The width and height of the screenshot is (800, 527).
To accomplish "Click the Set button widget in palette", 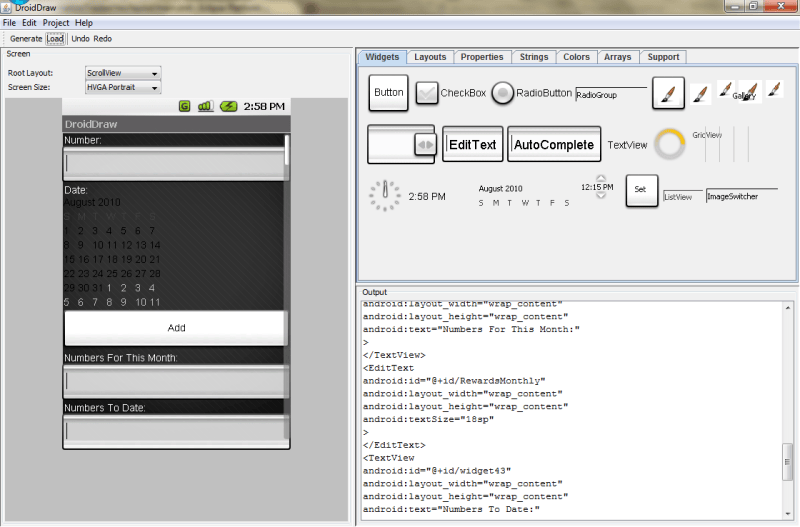I will [x=642, y=190].
